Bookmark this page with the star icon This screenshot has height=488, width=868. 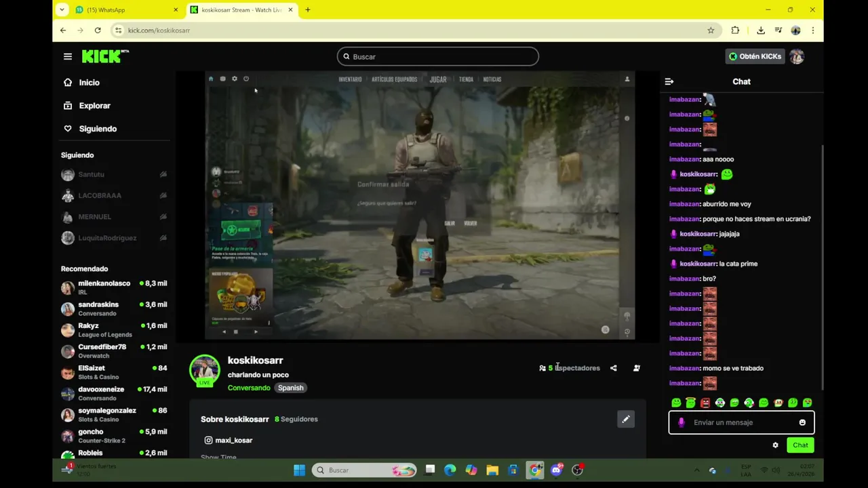(x=711, y=30)
